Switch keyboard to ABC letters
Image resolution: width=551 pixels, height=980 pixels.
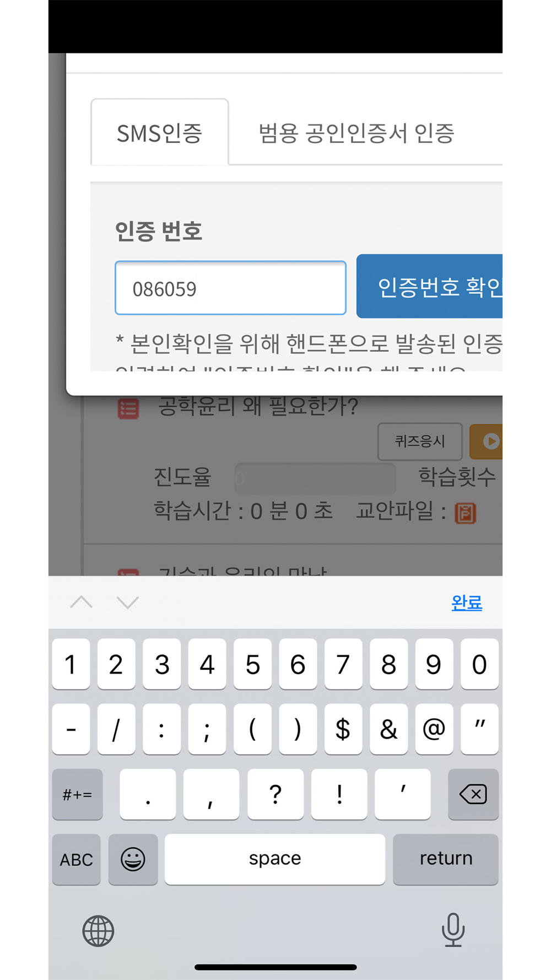tap(77, 859)
